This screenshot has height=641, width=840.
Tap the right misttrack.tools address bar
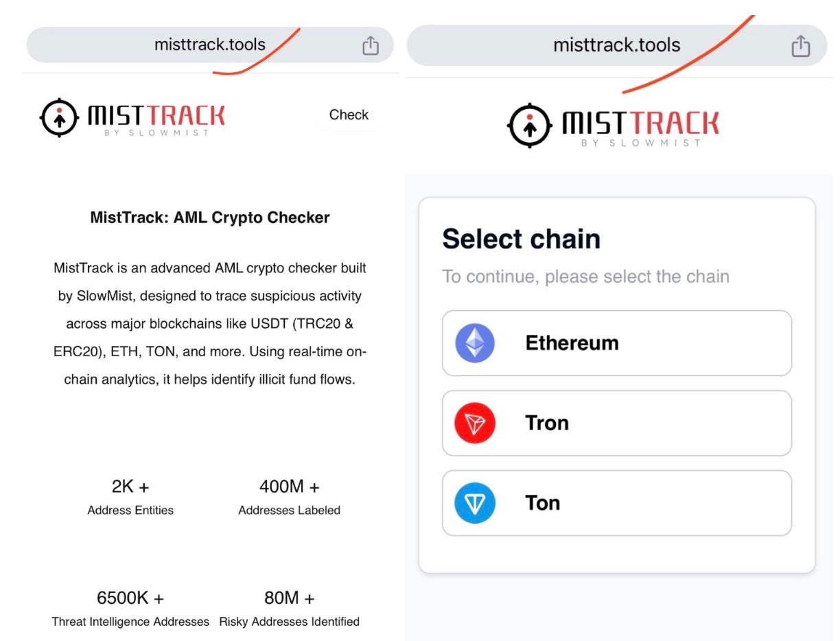(616, 44)
